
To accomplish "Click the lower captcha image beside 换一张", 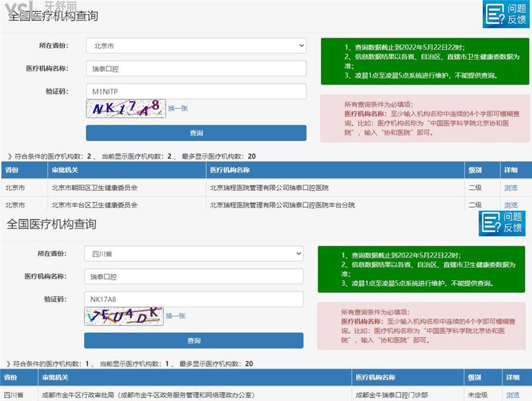I will click(x=124, y=316).
